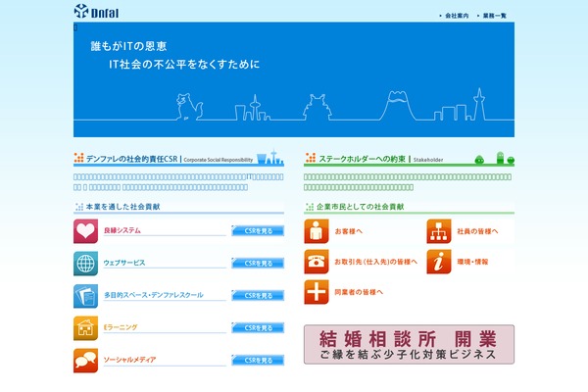The height and width of the screenshot is (392, 588).
Task: Open the 会社案内 menu link
Action: click(457, 16)
